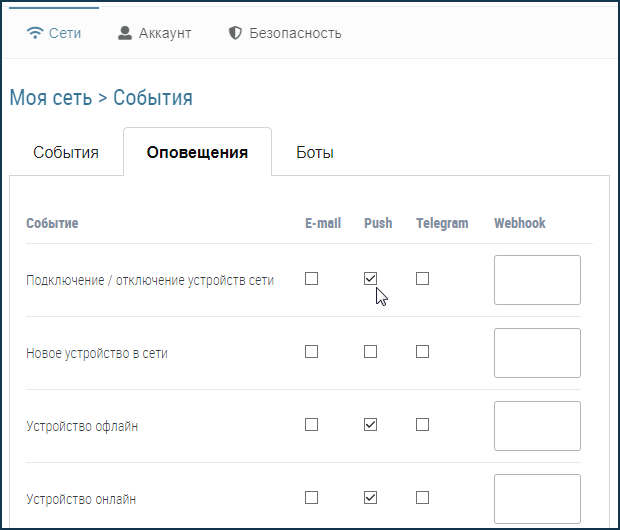Click Webhook field for Подключение / отключение устройств сети
Screen dimensions: 620x530
coord(537,280)
